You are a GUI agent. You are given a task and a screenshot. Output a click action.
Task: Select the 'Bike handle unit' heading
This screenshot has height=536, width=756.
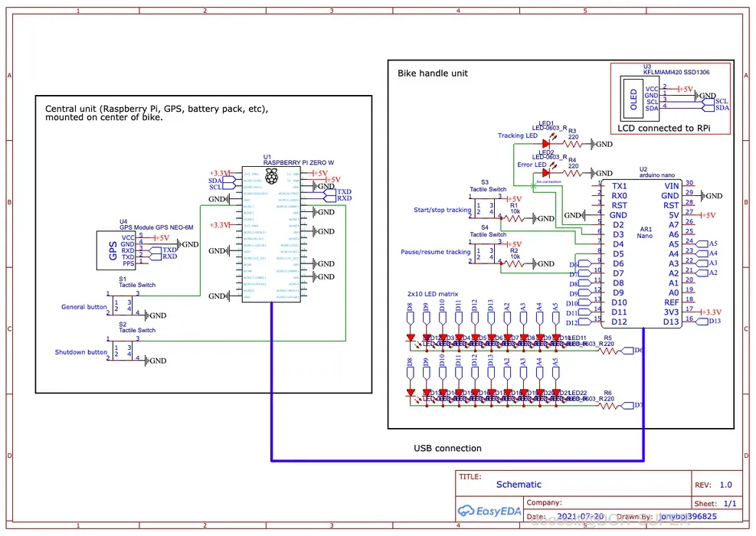(x=433, y=74)
